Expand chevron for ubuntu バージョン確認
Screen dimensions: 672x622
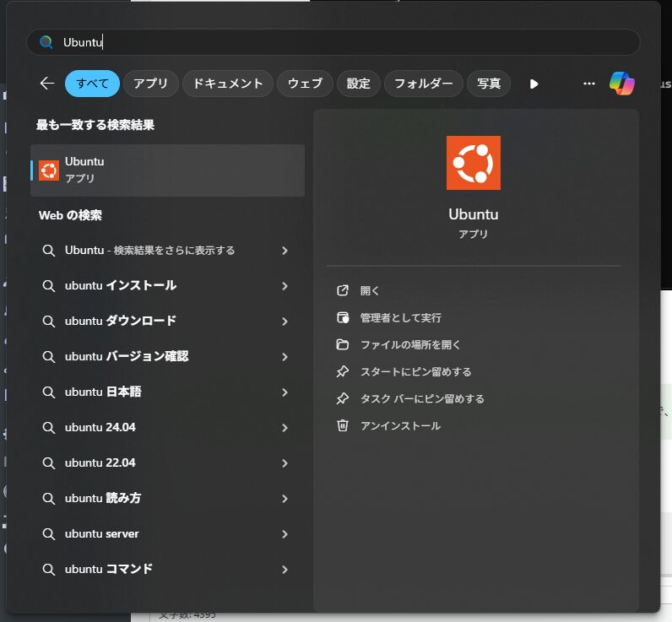tap(285, 357)
